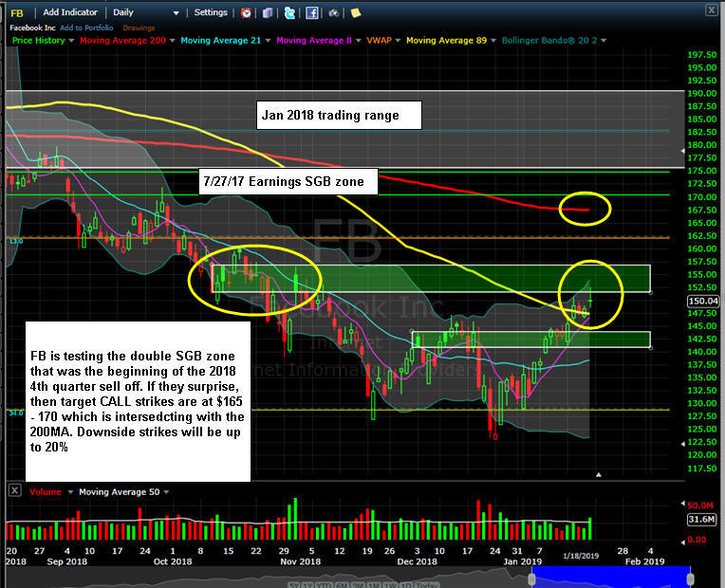
Task: Select the '7/27/17 Earnings SGB zone' annotation
Action: (288, 181)
